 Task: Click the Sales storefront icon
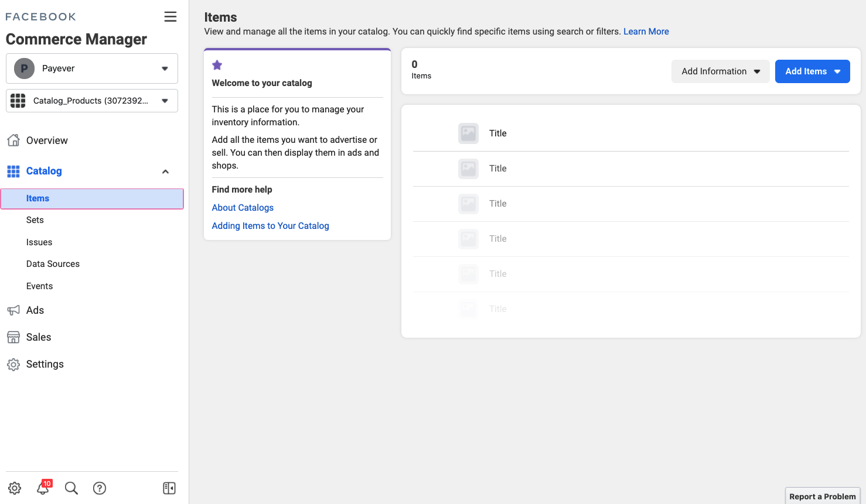tap(13, 337)
